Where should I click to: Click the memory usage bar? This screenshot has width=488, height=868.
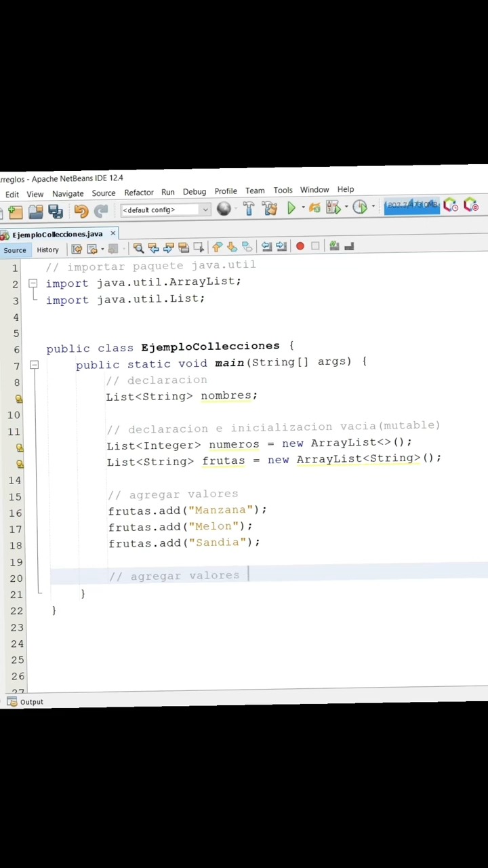411,205
